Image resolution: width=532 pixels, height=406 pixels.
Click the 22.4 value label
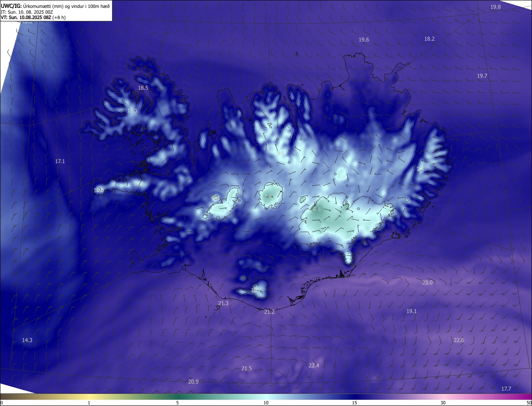(314, 365)
